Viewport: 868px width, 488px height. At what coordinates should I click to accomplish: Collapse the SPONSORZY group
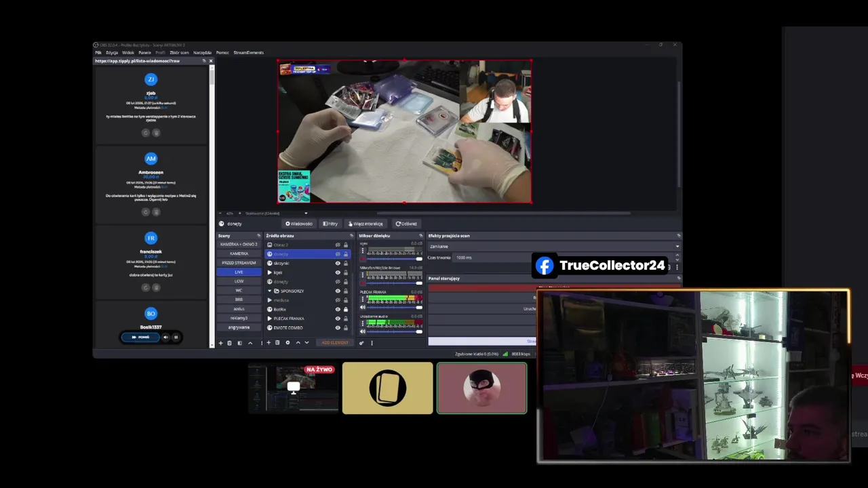[x=269, y=291]
